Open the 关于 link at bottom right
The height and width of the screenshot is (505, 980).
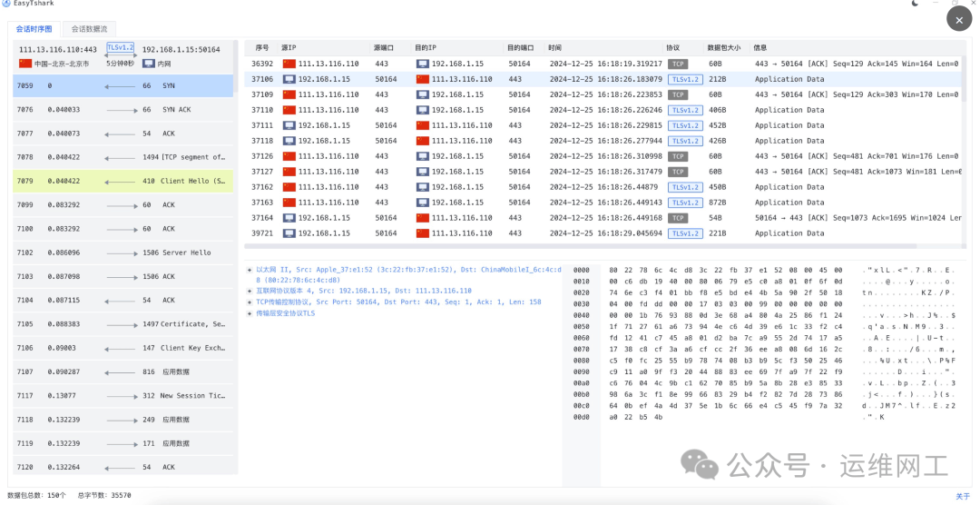point(963,496)
